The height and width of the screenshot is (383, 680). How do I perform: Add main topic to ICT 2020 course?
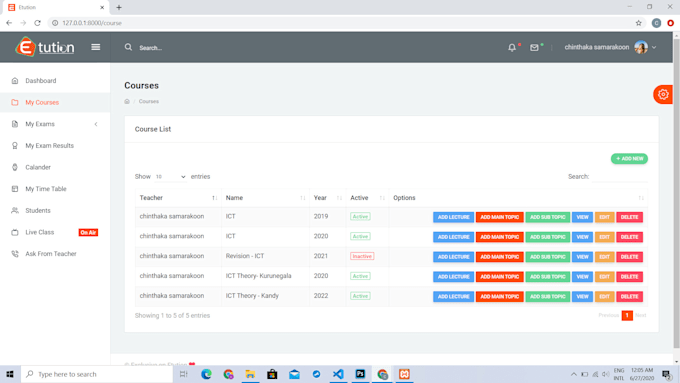pos(500,237)
